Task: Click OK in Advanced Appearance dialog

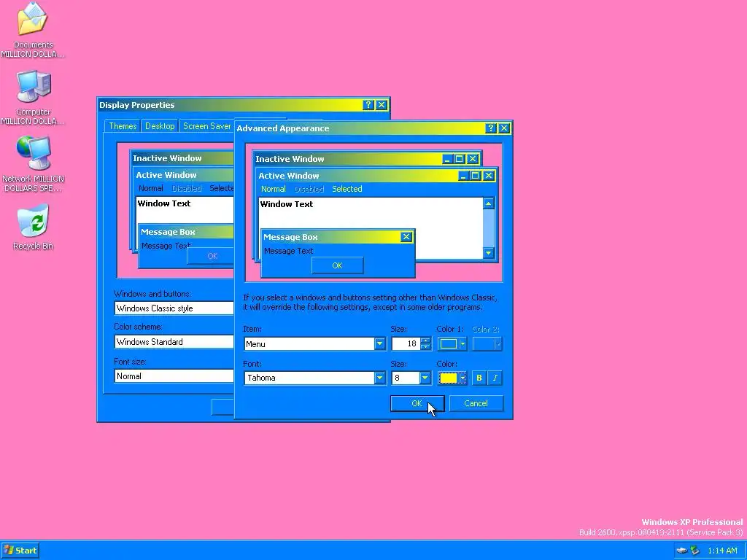Action: (x=417, y=403)
